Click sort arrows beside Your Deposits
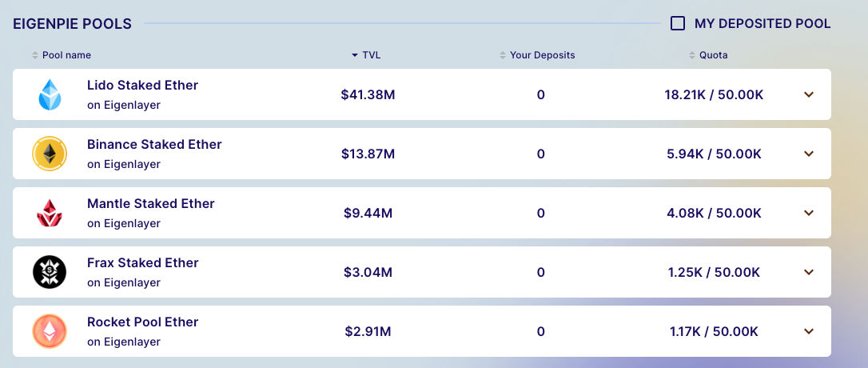The height and width of the screenshot is (368, 868). [x=503, y=55]
